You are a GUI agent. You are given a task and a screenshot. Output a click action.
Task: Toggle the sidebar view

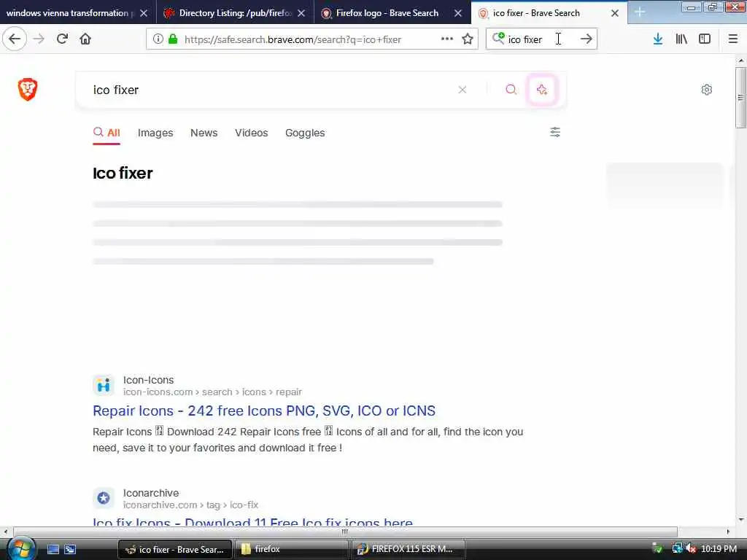click(705, 39)
